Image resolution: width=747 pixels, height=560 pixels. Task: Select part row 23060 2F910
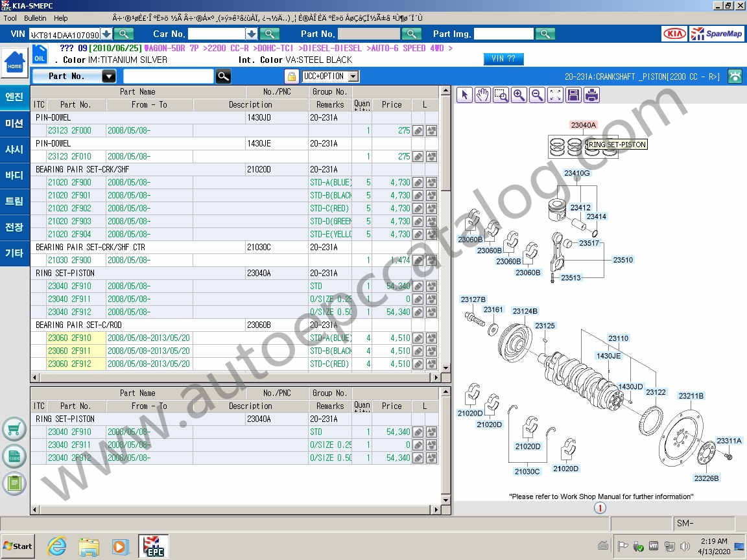(234, 338)
